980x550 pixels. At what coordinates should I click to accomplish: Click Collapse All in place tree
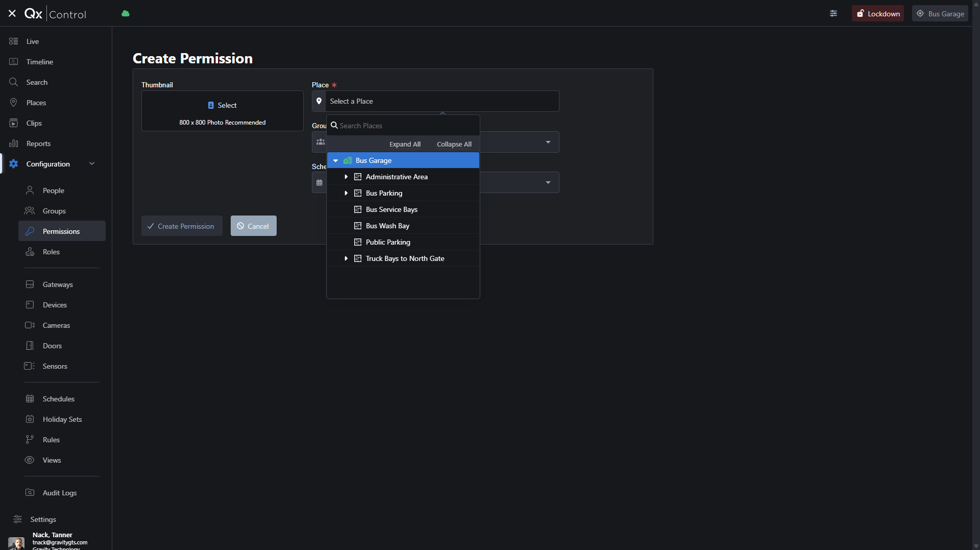454,145
